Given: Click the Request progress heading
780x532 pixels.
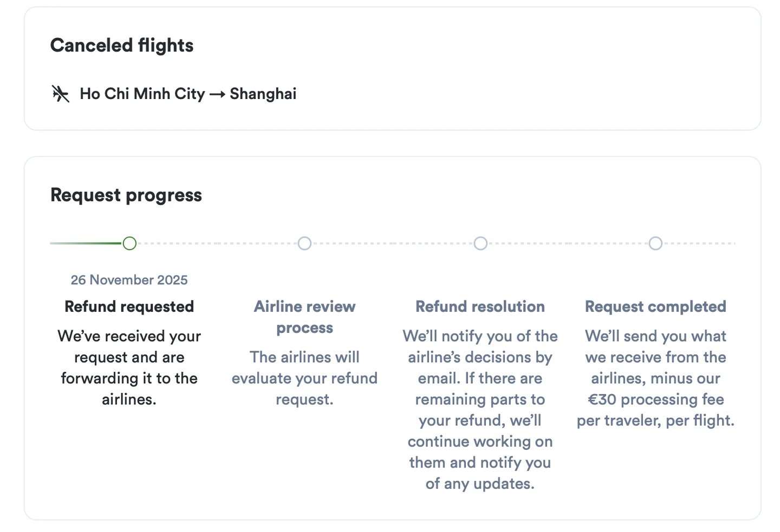Looking at the screenshot, I should coord(126,195).
